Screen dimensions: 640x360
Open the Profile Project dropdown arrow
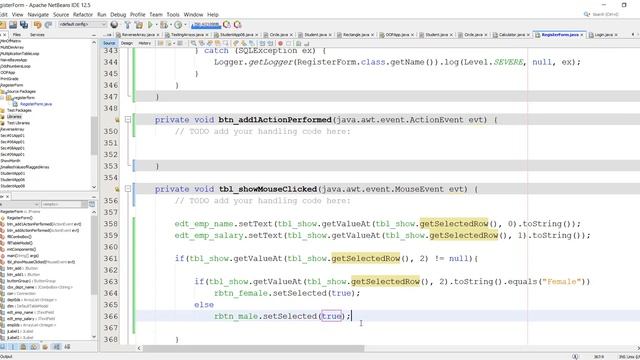pos(185,24)
